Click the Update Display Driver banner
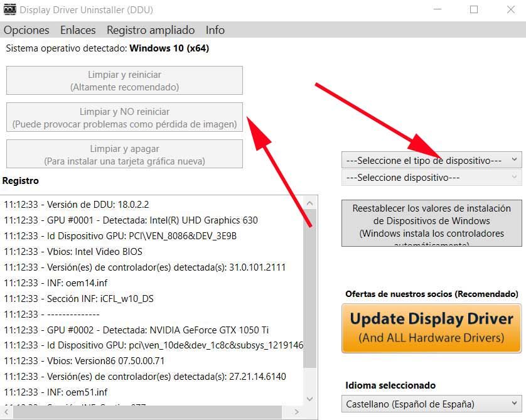526x420 pixels. click(432, 328)
